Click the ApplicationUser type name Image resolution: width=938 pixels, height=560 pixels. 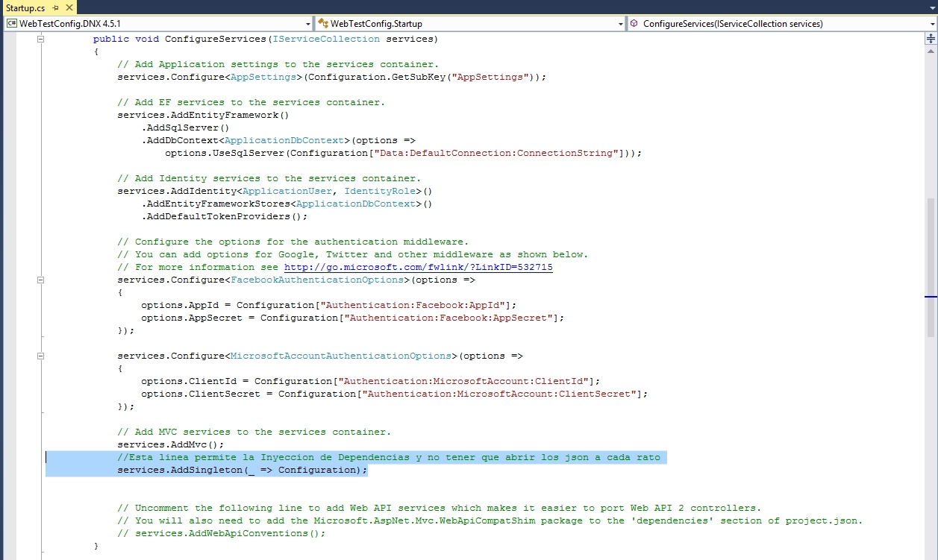coord(287,191)
